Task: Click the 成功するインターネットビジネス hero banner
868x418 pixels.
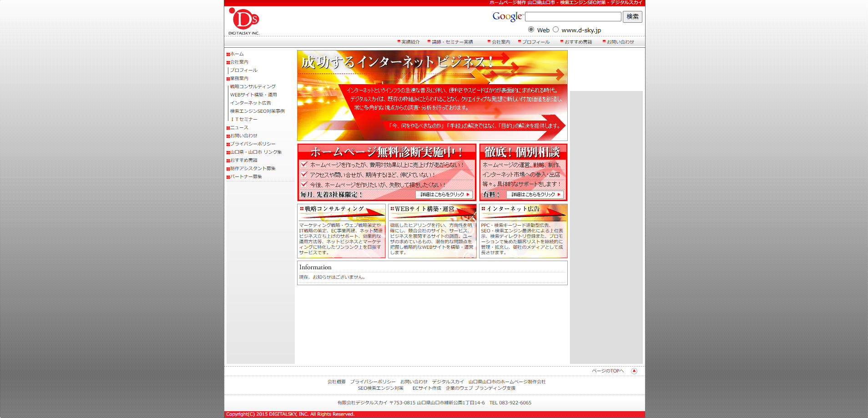Action: (432, 96)
